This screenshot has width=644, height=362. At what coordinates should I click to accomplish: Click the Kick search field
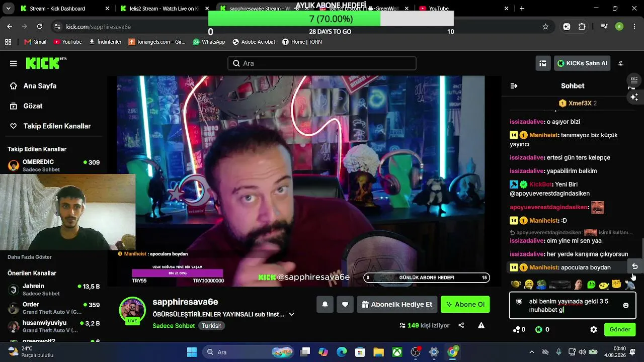click(322, 63)
